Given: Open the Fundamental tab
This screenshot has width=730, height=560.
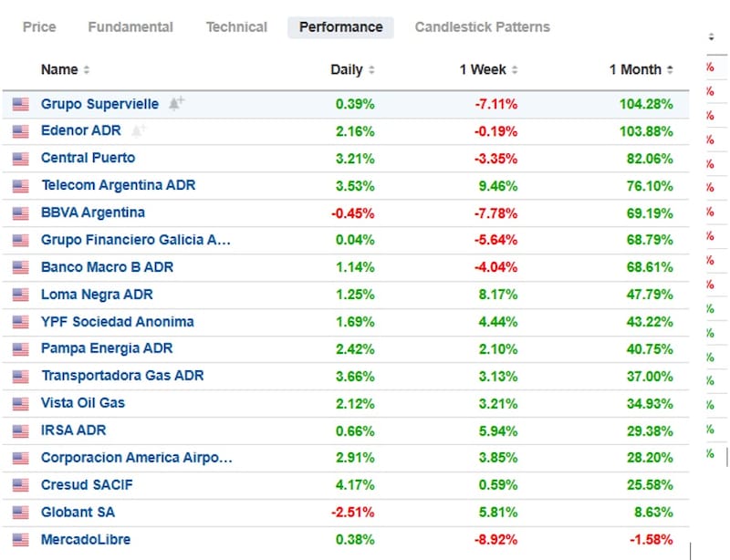Looking at the screenshot, I should [x=130, y=27].
